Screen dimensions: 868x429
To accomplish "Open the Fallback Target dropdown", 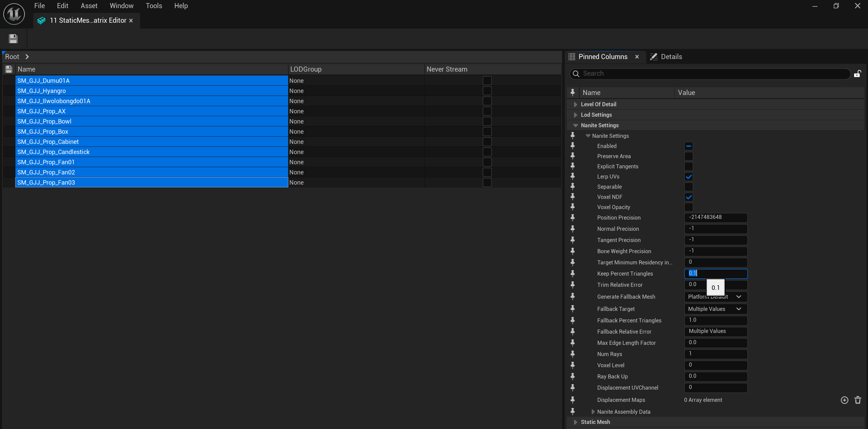I will [x=715, y=309].
